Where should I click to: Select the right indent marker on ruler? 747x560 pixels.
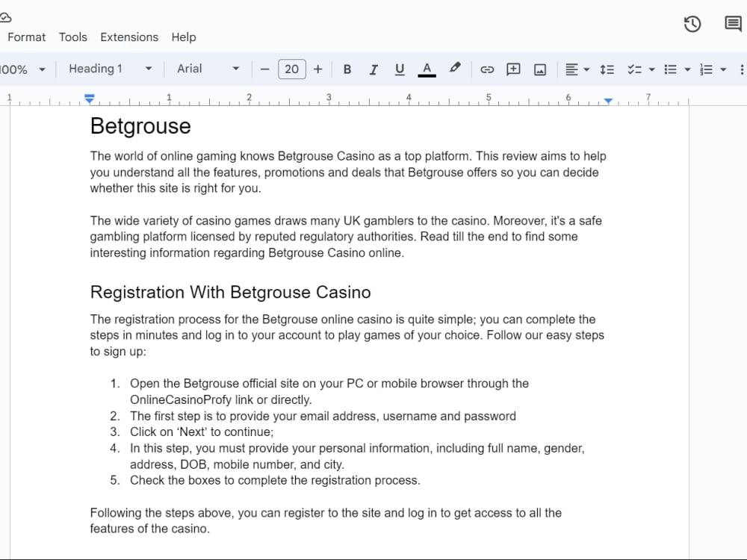[608, 101]
